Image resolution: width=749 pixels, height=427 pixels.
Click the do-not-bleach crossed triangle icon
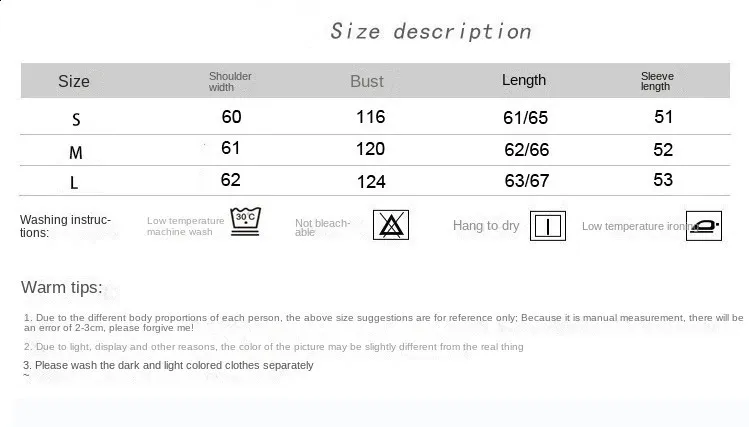391,224
